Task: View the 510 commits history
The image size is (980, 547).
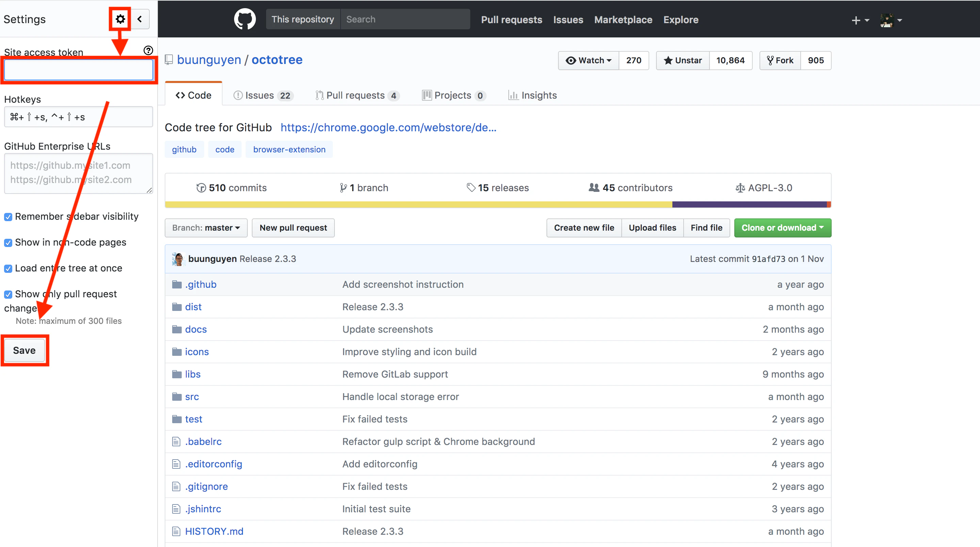Action: [x=231, y=187]
